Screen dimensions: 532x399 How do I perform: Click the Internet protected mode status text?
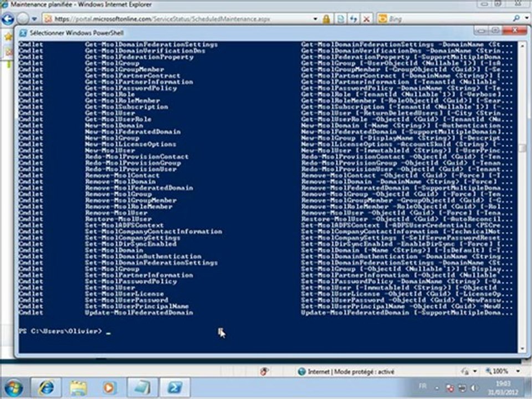[x=351, y=372]
